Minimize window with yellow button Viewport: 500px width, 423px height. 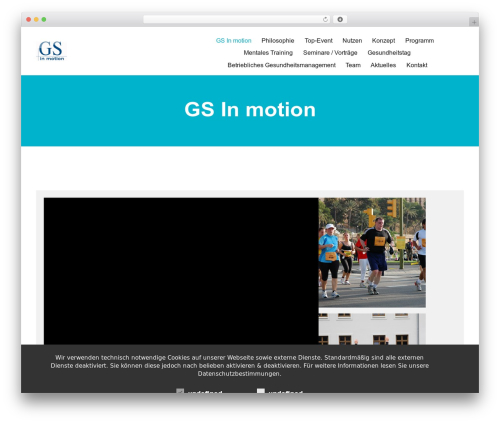(x=36, y=19)
